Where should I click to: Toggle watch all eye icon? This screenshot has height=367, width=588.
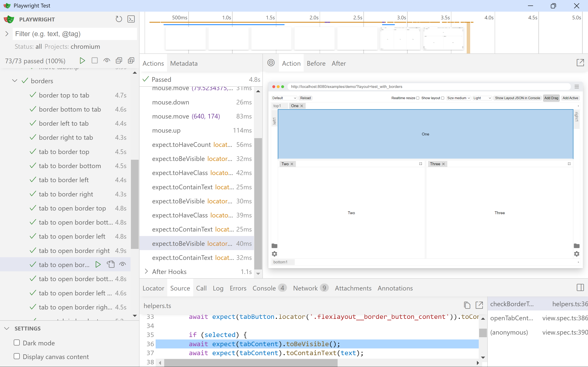pyautogui.click(x=107, y=61)
